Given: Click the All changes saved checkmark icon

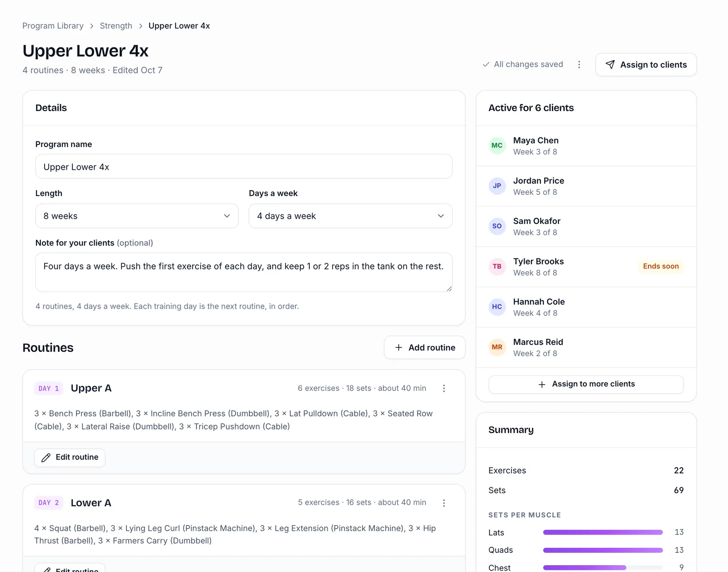Looking at the screenshot, I should tap(486, 65).
